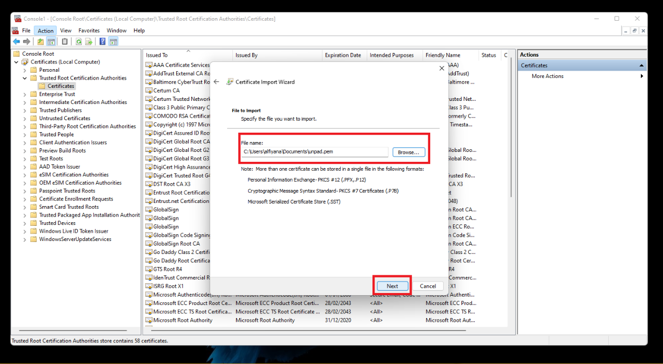The image size is (663, 364).
Task: Click the back arrow in Certificate Import Wizard
Action: [x=216, y=82]
